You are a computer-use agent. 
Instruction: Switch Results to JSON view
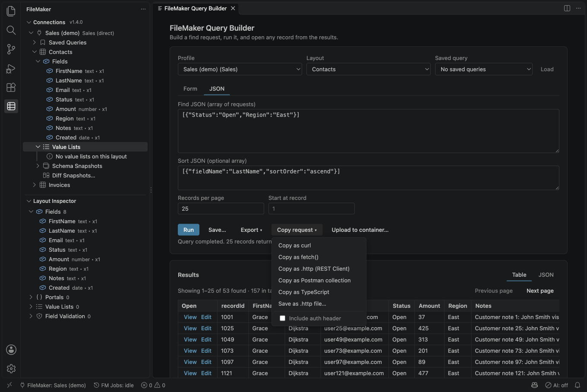tap(546, 275)
